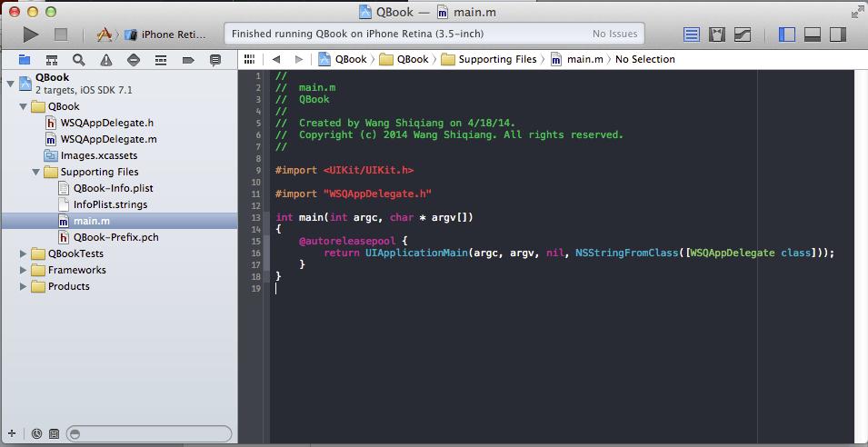The width and height of the screenshot is (868, 447).
Task: Add a new file with plus button
Action: [12, 433]
